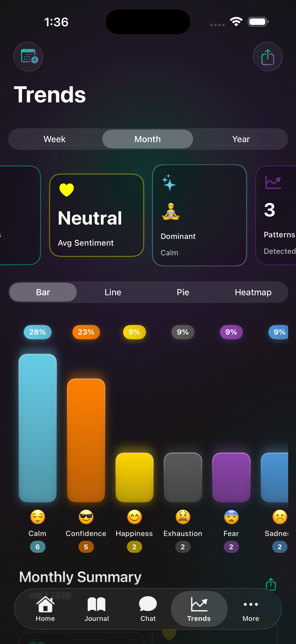Tap the share icon at top right
296x644 pixels.
268,57
